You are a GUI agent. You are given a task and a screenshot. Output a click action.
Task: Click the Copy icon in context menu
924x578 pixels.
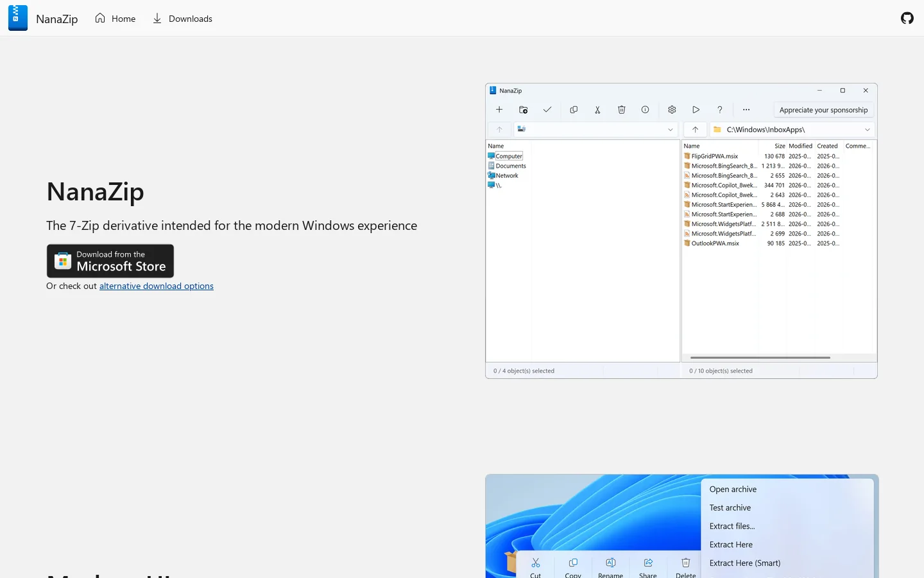573,563
